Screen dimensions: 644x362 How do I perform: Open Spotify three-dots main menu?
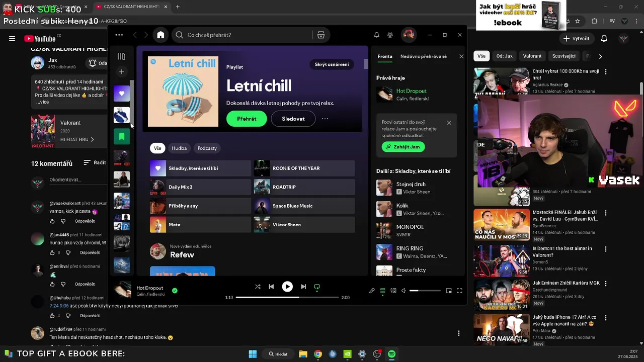pyautogui.click(x=119, y=35)
